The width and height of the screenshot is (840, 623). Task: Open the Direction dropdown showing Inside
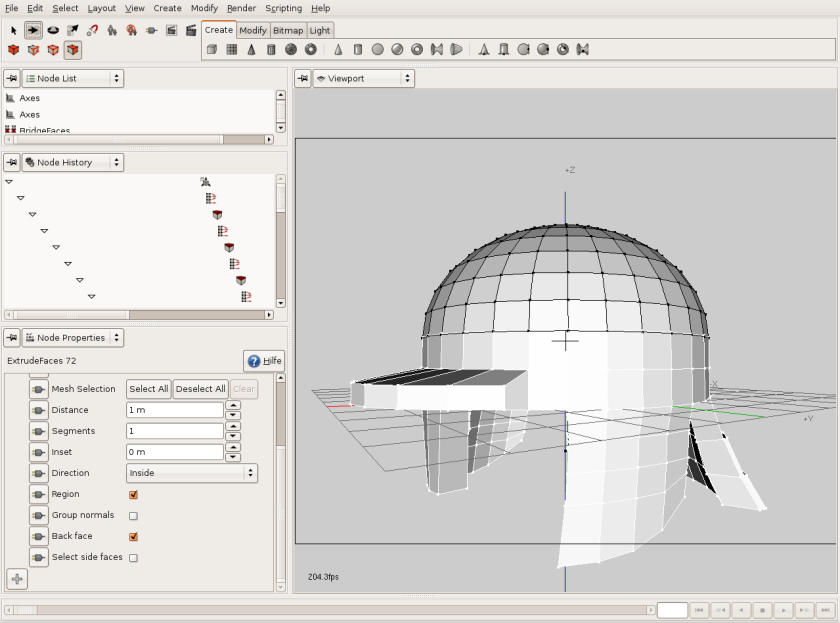(192, 473)
